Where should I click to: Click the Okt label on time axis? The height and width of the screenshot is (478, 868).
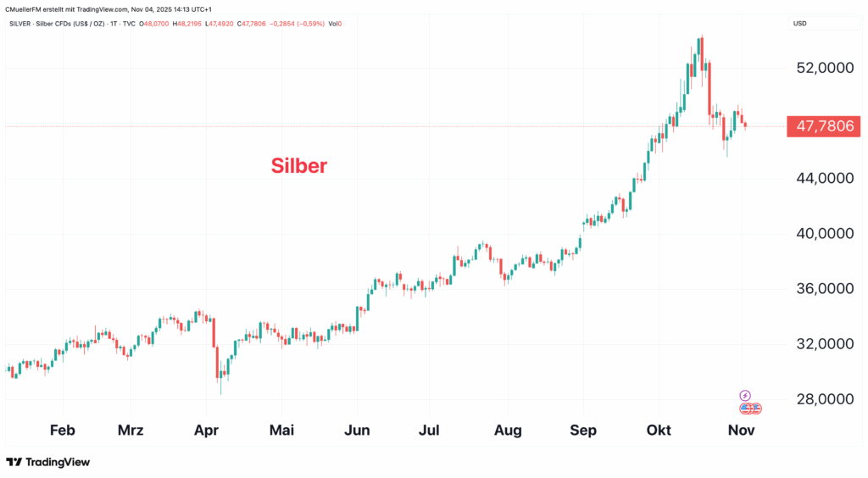tap(656, 431)
